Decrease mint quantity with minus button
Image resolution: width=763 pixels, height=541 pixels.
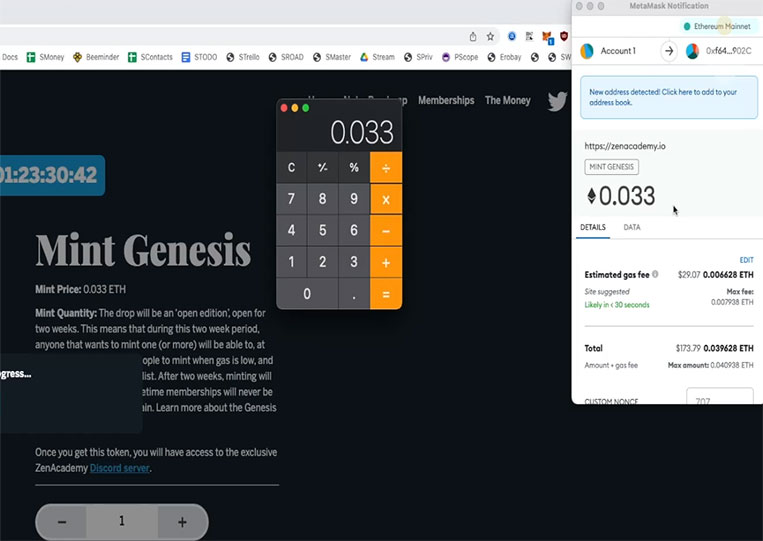pos(62,522)
